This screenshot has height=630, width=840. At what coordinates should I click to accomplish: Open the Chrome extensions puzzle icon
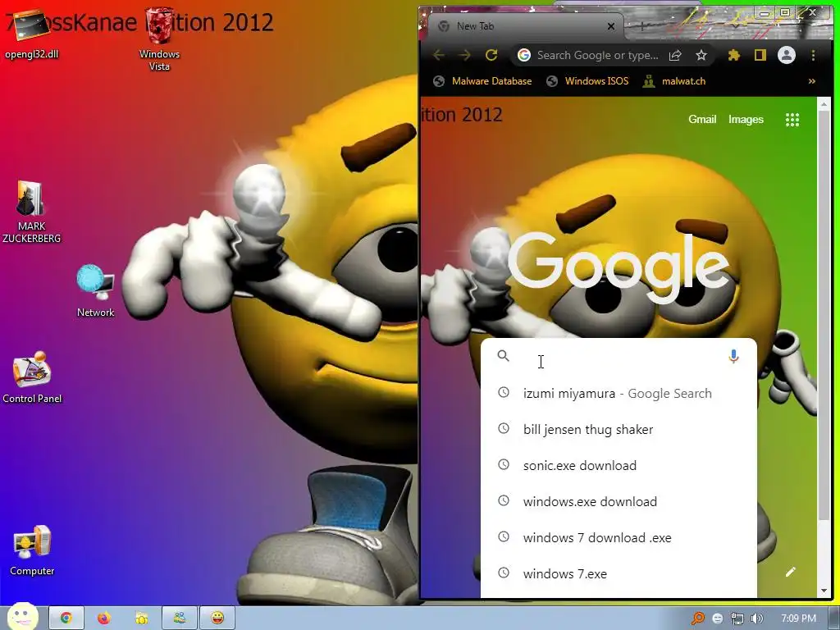[734, 55]
